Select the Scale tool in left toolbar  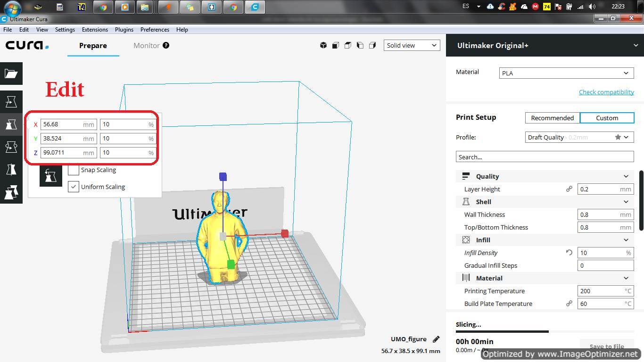[x=11, y=124]
